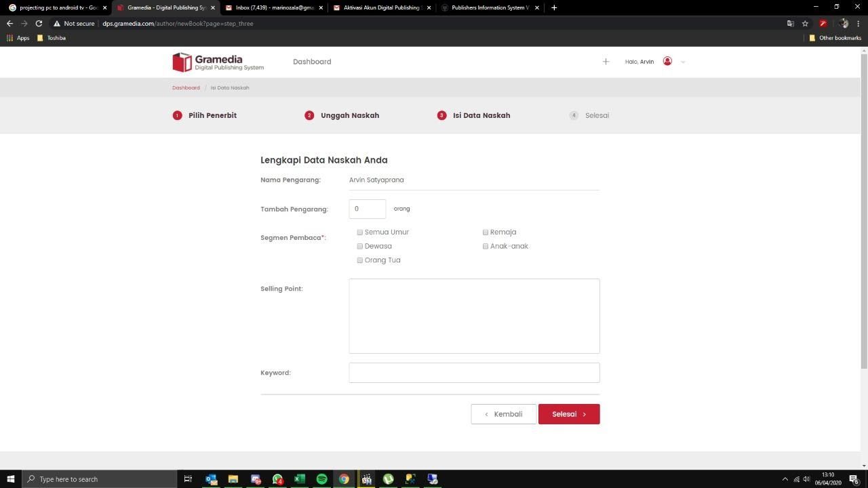This screenshot has height=488, width=868.
Task: Select step 2 Unggah Naskah
Action: point(342,115)
